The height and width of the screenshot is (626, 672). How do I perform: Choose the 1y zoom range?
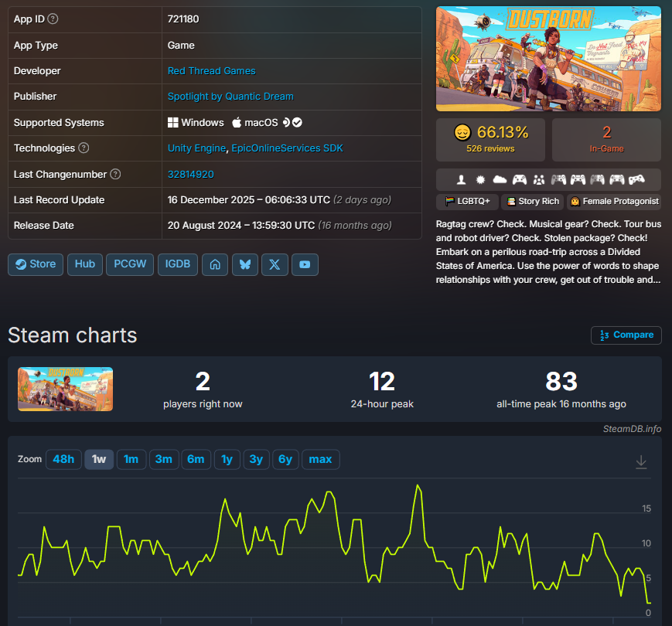(227, 460)
